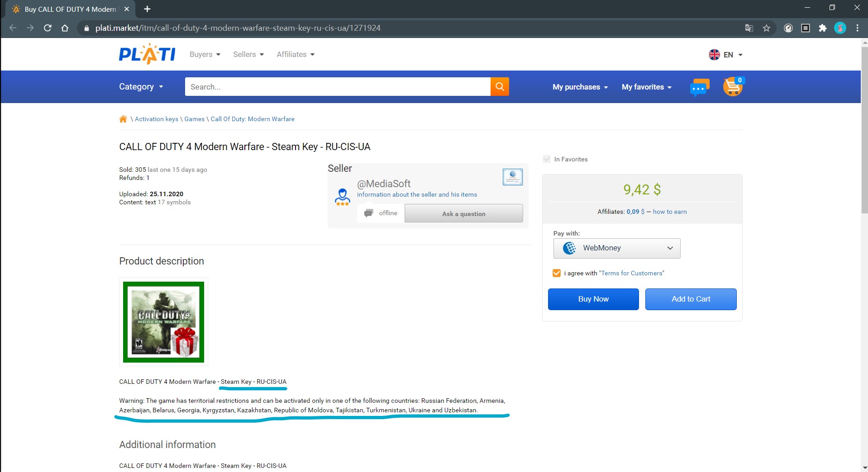Open the Call of Duty 4 product image

pyautogui.click(x=163, y=322)
